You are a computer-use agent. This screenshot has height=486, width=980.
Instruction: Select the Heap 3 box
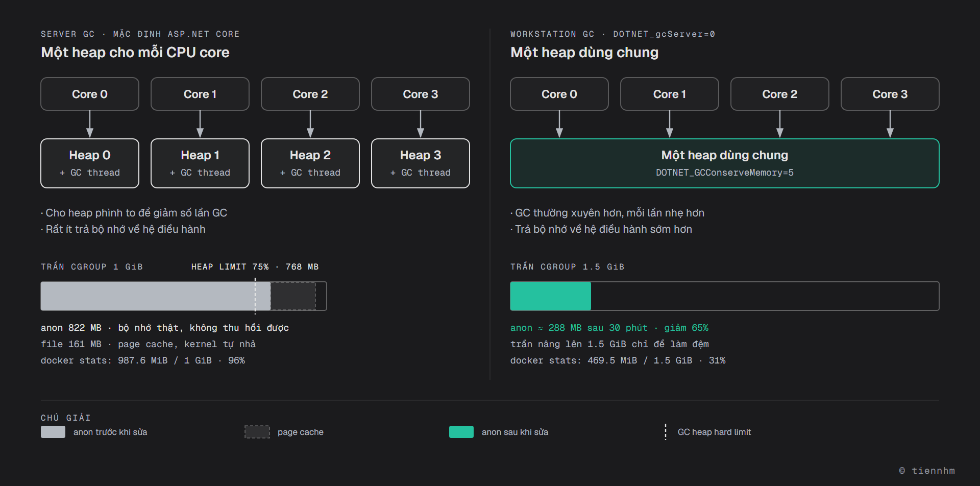tap(421, 163)
